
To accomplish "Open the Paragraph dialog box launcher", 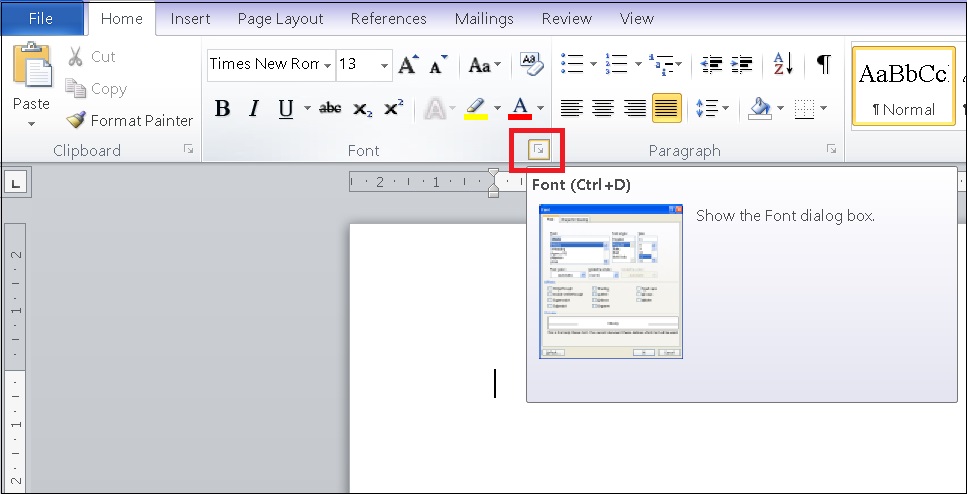I will pyautogui.click(x=831, y=149).
